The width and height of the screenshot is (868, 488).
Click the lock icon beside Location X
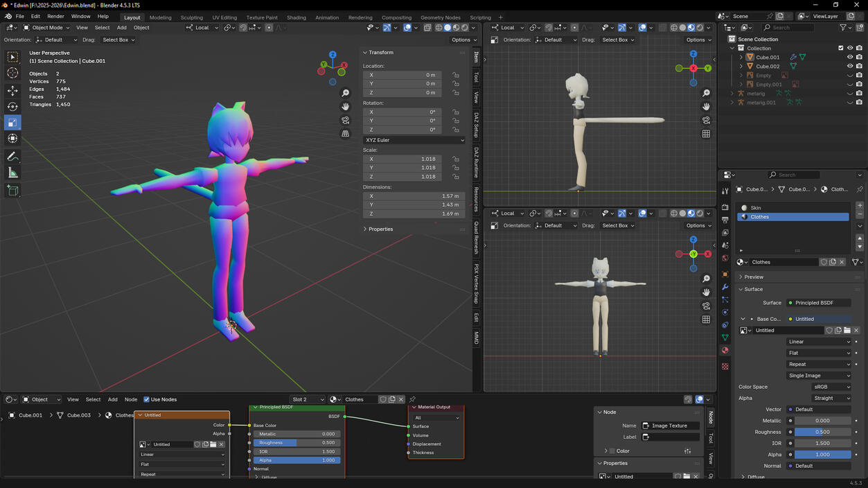(x=456, y=75)
